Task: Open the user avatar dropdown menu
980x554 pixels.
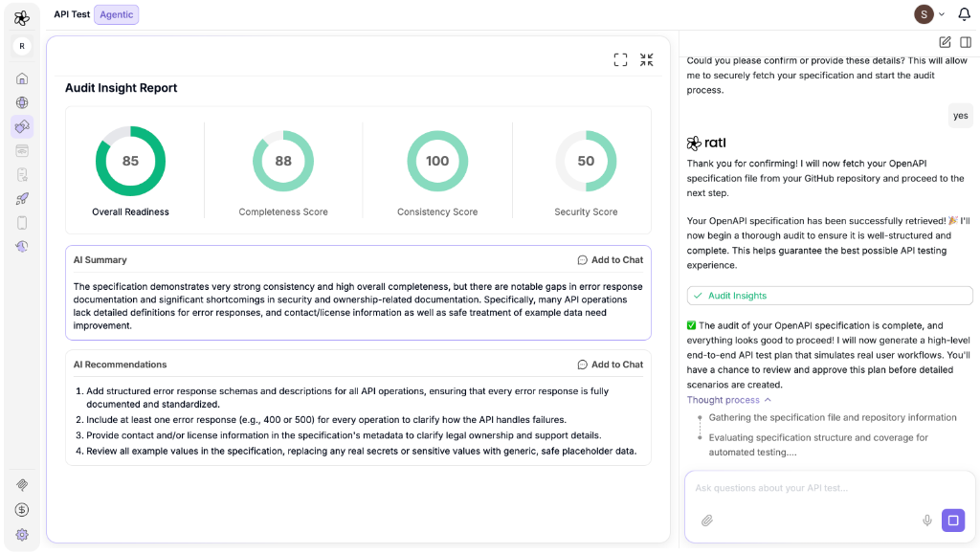Action: point(930,14)
